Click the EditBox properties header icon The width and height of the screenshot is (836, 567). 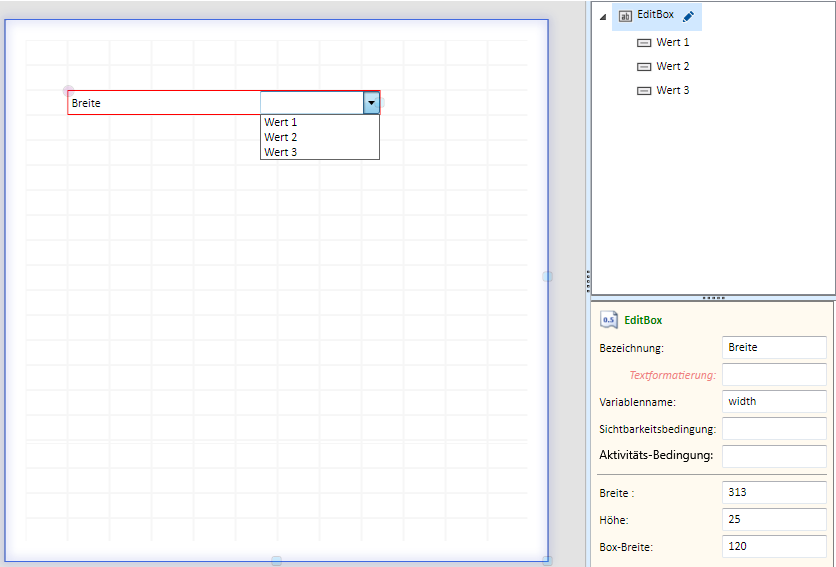click(609, 320)
